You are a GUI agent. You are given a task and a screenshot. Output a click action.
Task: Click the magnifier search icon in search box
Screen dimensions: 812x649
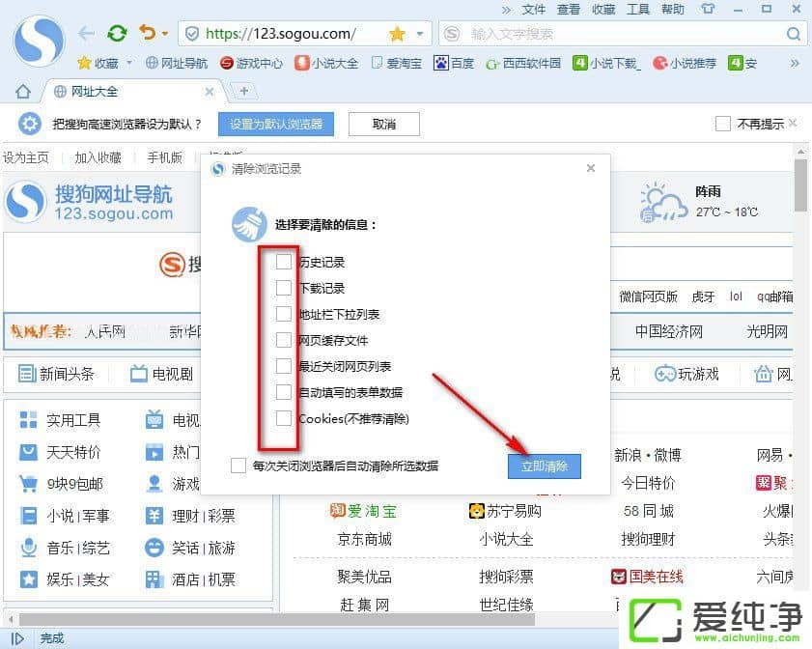click(x=794, y=34)
